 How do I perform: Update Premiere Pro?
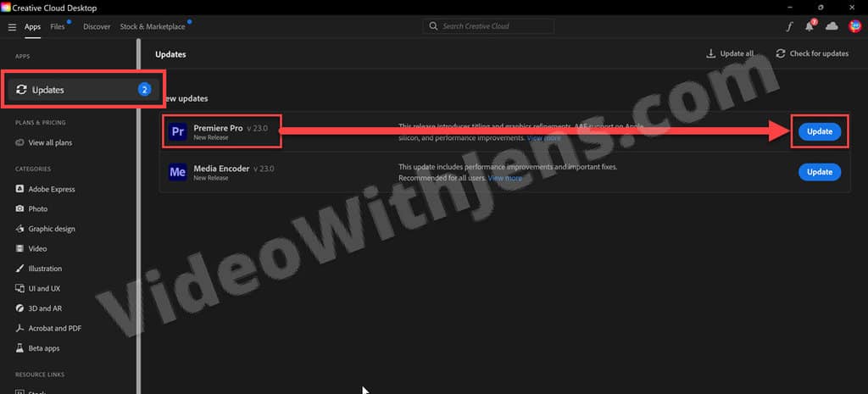coord(820,131)
